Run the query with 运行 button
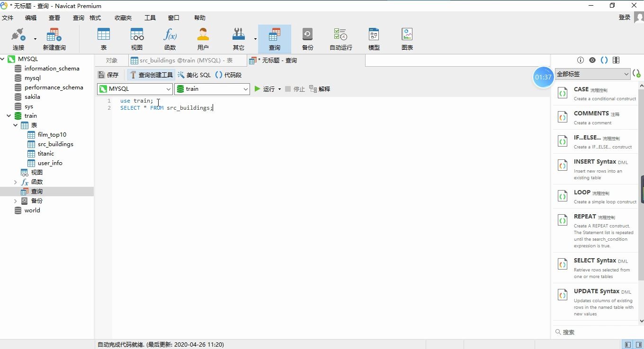This screenshot has width=644, height=349. (x=265, y=89)
